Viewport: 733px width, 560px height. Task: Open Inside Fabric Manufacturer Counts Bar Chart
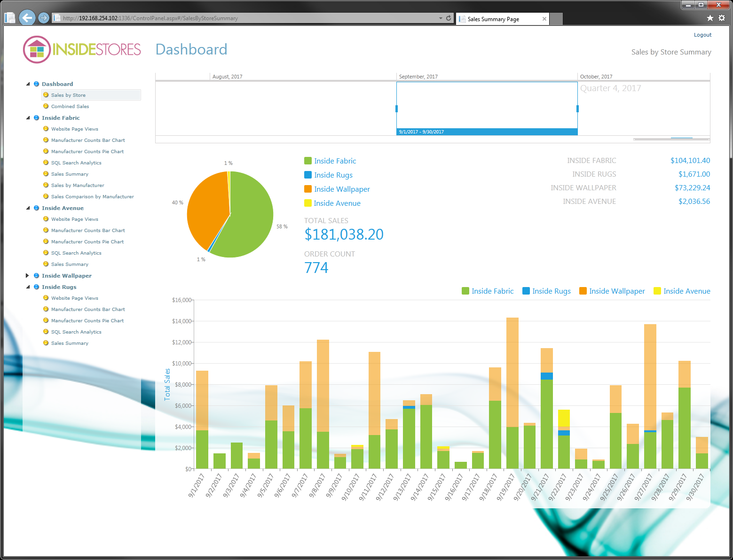[x=88, y=140]
